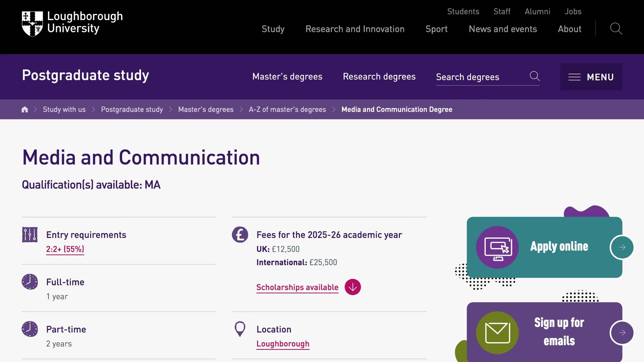644x362 pixels.
Task: Open the Alumni link in top bar
Action: [537, 12]
